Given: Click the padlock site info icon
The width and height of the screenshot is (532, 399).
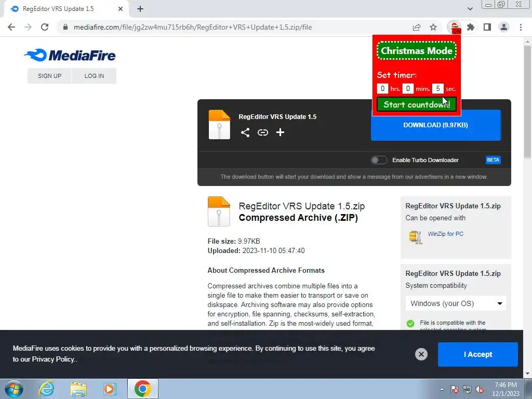Looking at the screenshot, I should 65,27.
